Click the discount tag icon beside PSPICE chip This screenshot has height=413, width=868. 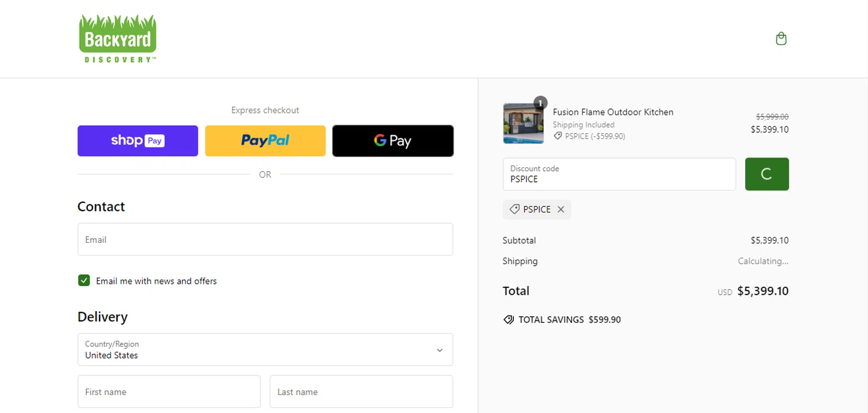514,209
